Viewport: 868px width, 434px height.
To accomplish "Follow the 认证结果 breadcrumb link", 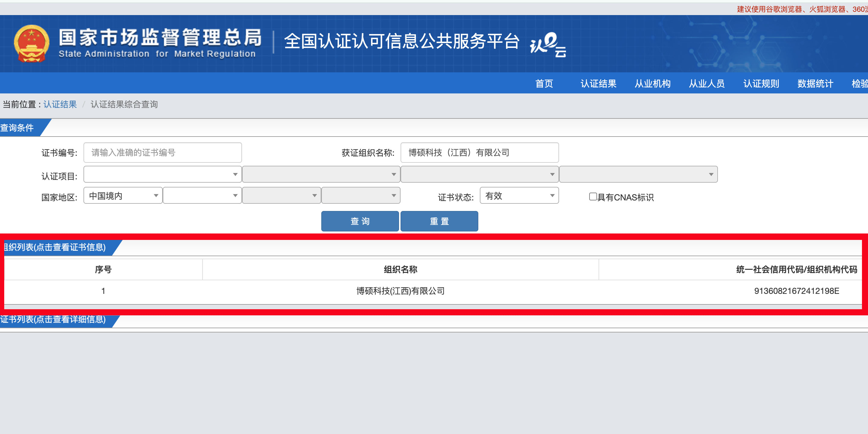I will point(60,105).
